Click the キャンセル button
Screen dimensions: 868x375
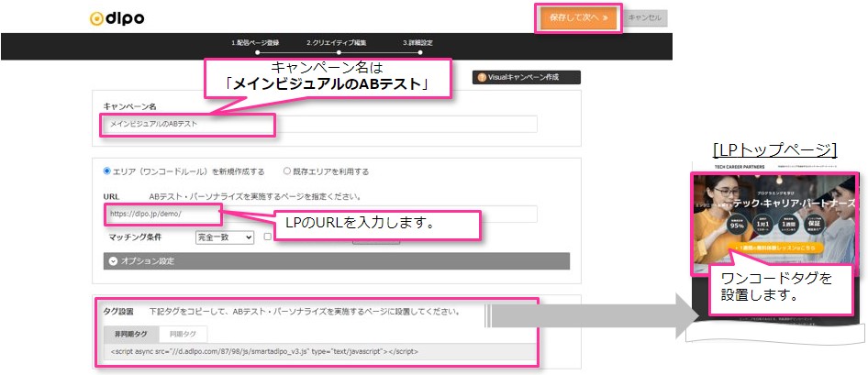[x=645, y=17]
